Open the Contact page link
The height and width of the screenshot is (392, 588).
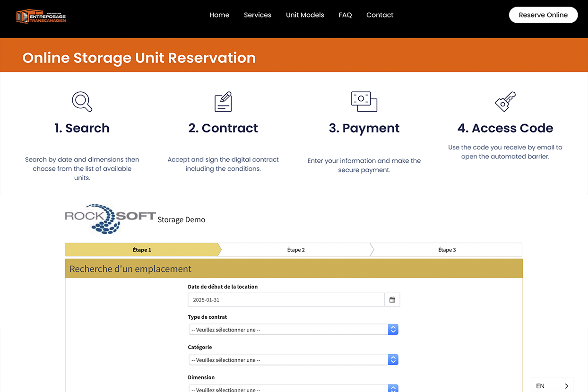(380, 15)
